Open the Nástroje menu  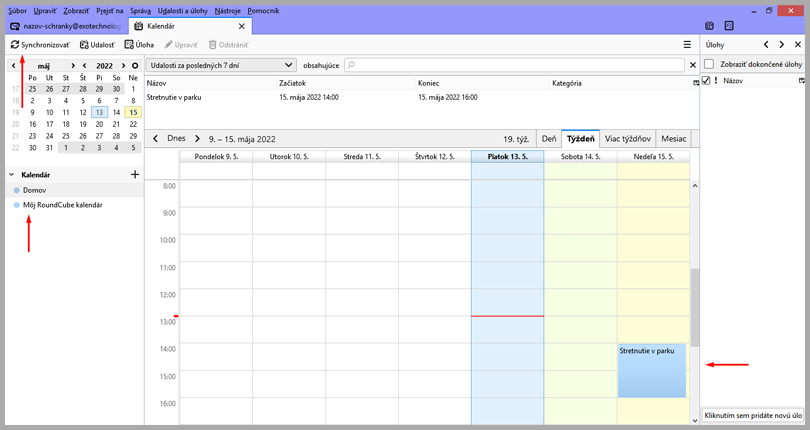(x=227, y=9)
